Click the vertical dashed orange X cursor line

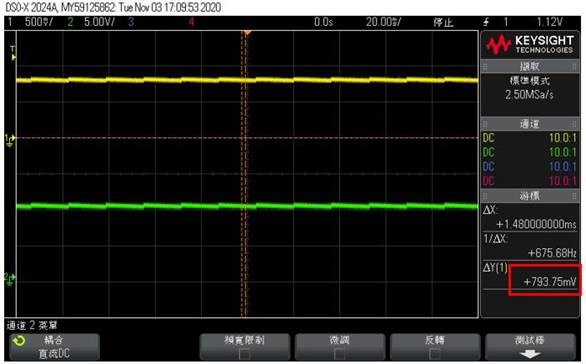[x=244, y=174]
